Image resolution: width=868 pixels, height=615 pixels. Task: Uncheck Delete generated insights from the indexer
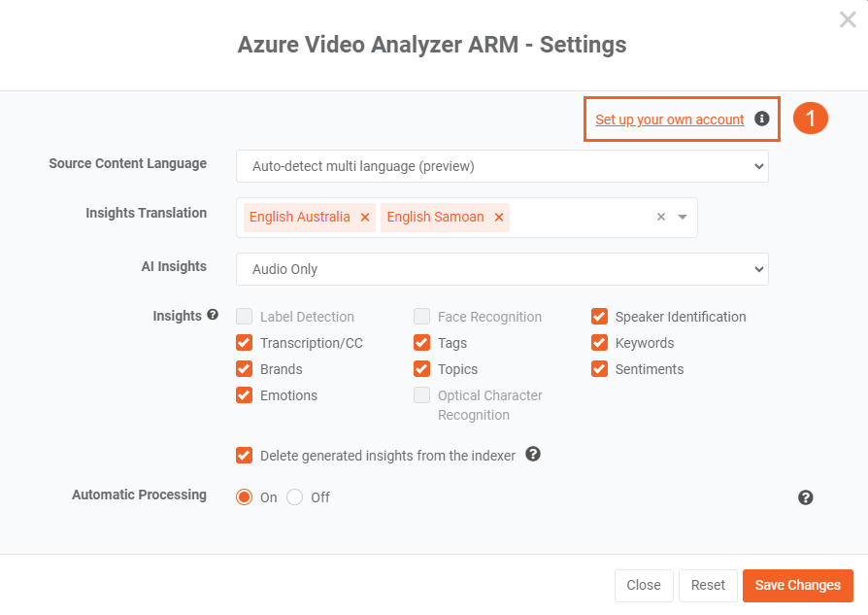[x=244, y=456]
